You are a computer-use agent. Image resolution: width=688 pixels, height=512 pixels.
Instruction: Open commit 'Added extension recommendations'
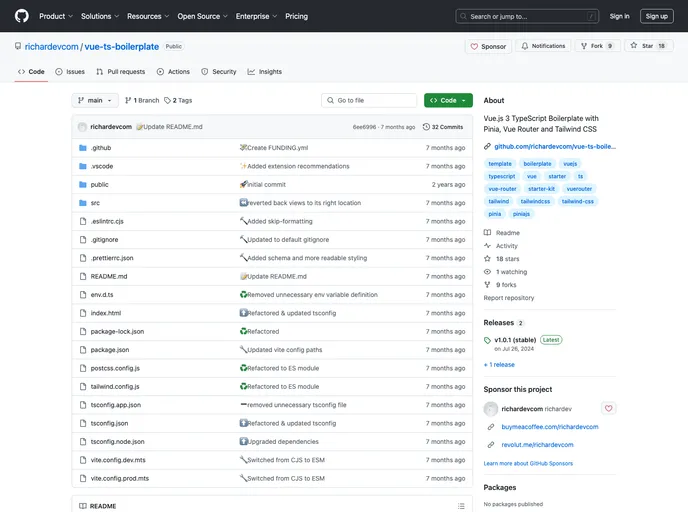pos(298,166)
